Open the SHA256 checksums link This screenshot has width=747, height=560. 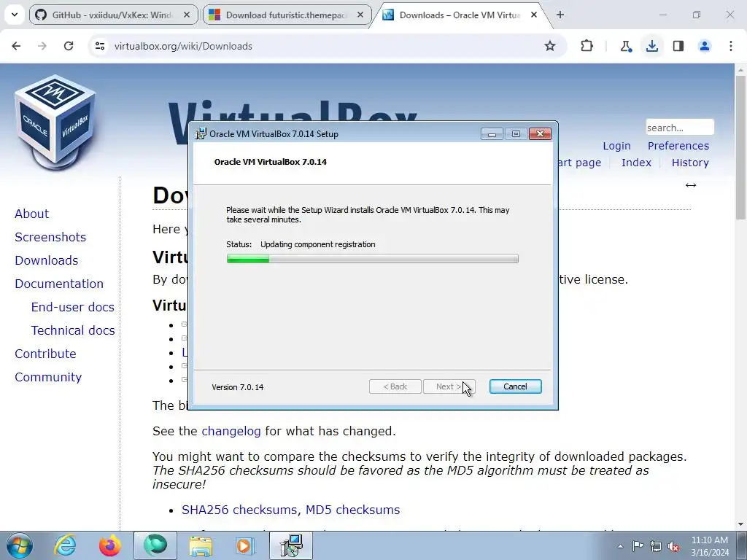tap(239, 510)
